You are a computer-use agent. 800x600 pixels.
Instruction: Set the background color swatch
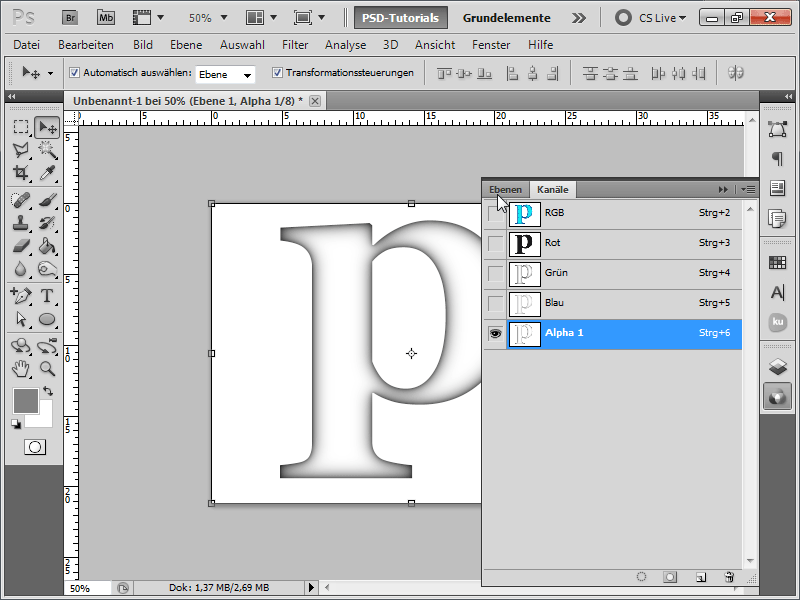(45, 419)
